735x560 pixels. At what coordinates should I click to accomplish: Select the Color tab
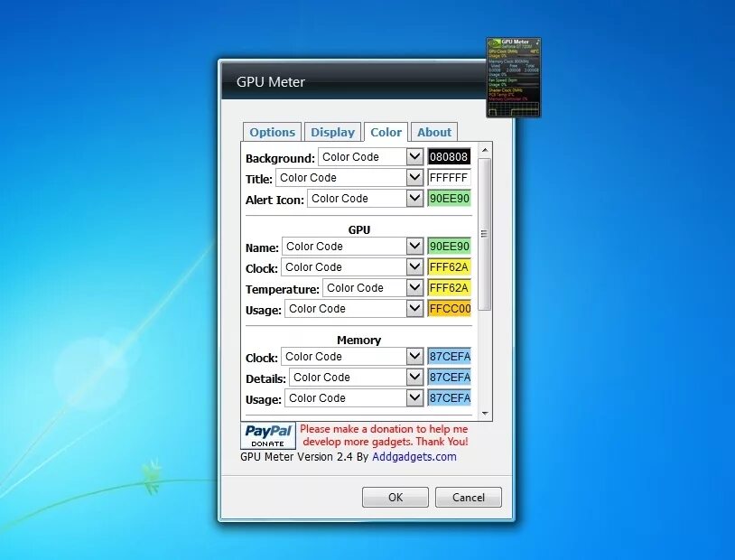point(386,132)
